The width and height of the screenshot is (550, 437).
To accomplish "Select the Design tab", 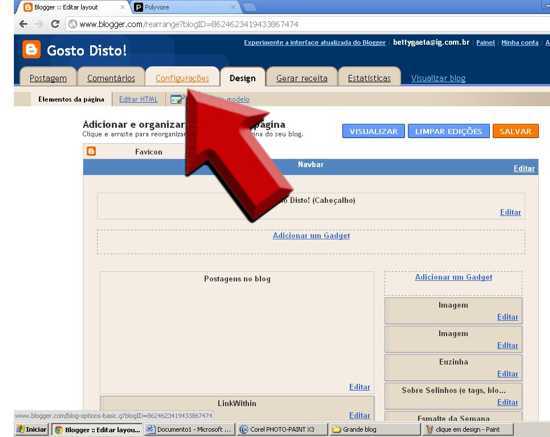I will [x=242, y=78].
